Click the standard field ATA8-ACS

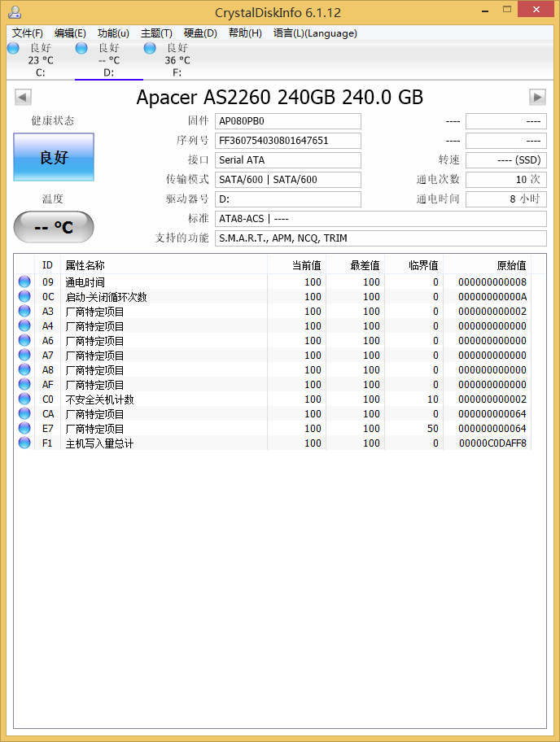(381, 219)
